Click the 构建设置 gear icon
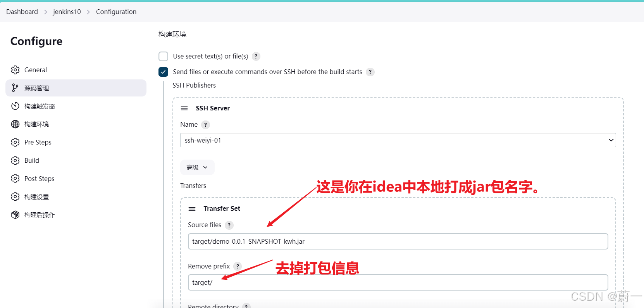 [x=15, y=197]
